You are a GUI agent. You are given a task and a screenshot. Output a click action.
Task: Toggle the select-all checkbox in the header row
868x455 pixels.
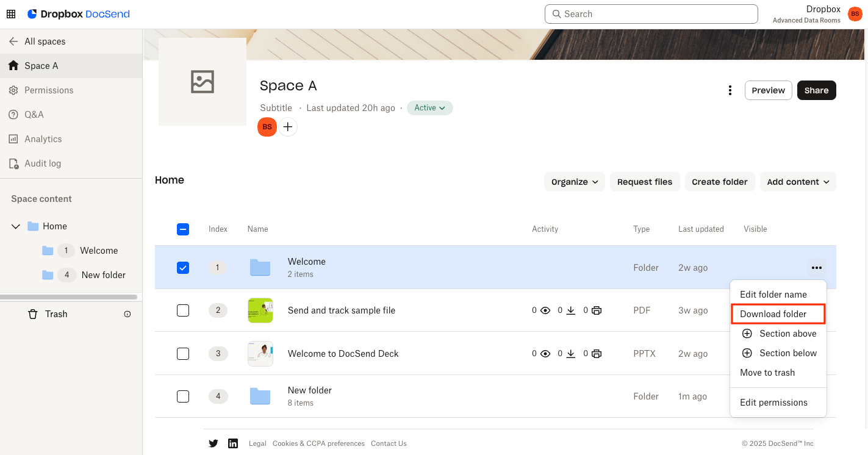[x=183, y=229]
